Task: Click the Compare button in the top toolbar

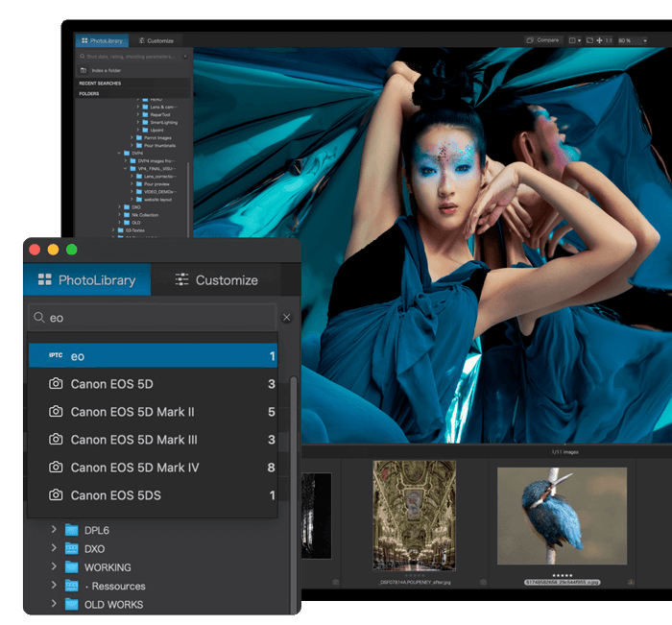Action: click(x=543, y=40)
